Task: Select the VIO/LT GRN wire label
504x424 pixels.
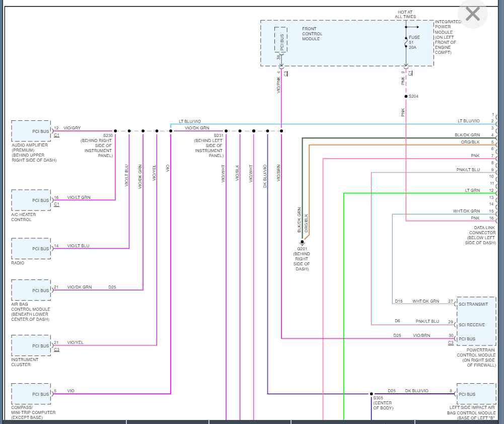Action: point(79,197)
